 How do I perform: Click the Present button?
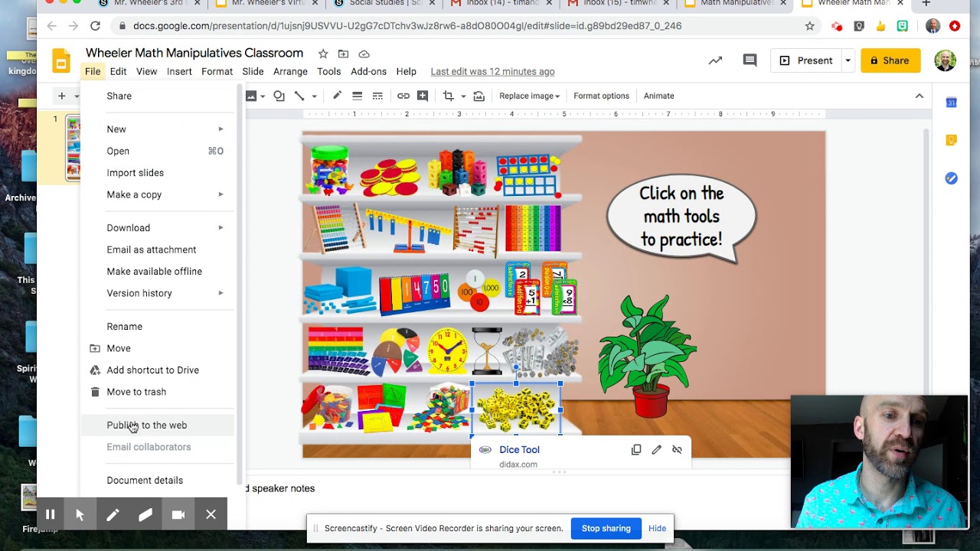coord(805,60)
